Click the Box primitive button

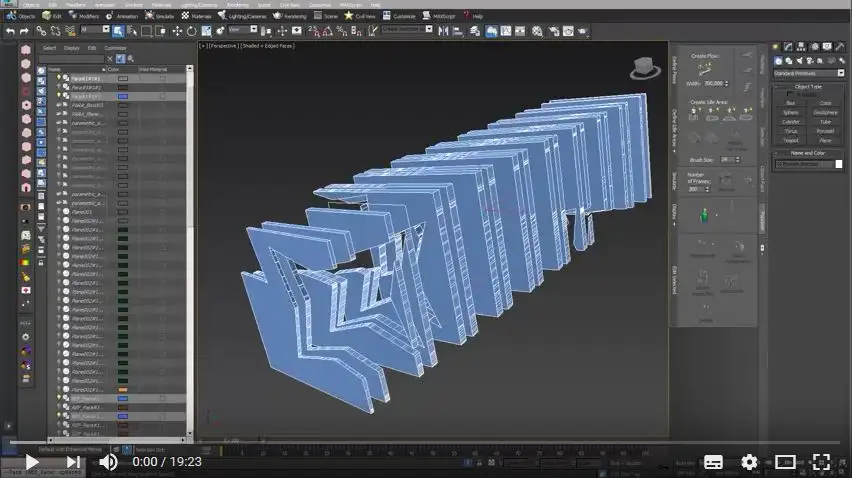(x=791, y=103)
